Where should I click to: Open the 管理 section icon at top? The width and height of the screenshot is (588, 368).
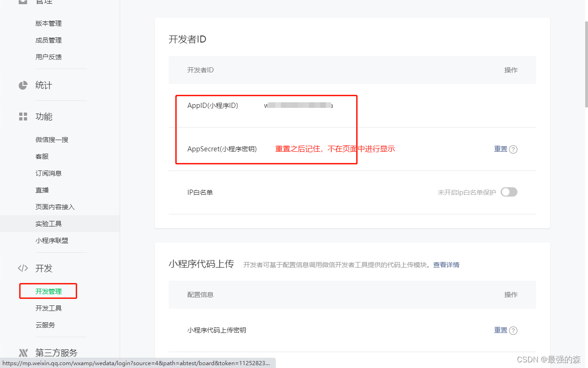coord(22,1)
